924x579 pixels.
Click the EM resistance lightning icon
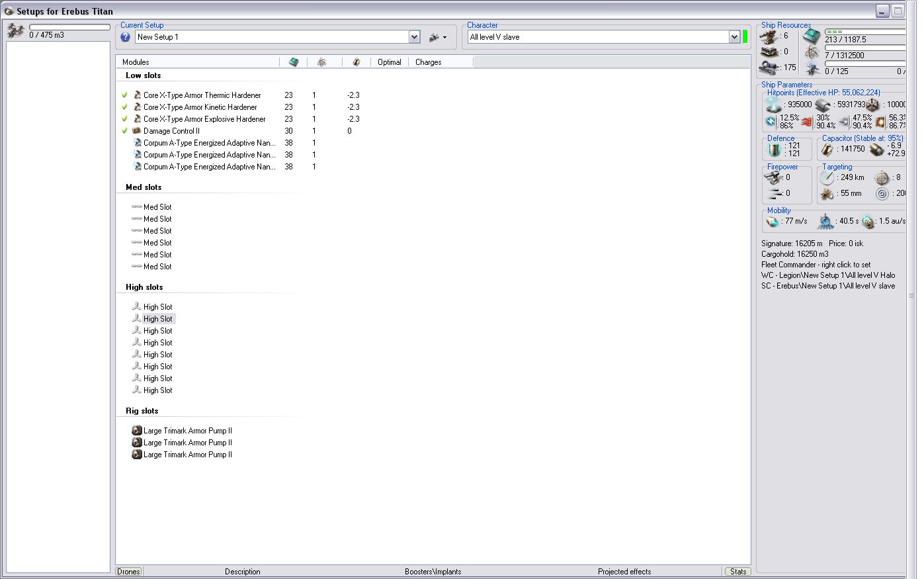[x=771, y=122]
